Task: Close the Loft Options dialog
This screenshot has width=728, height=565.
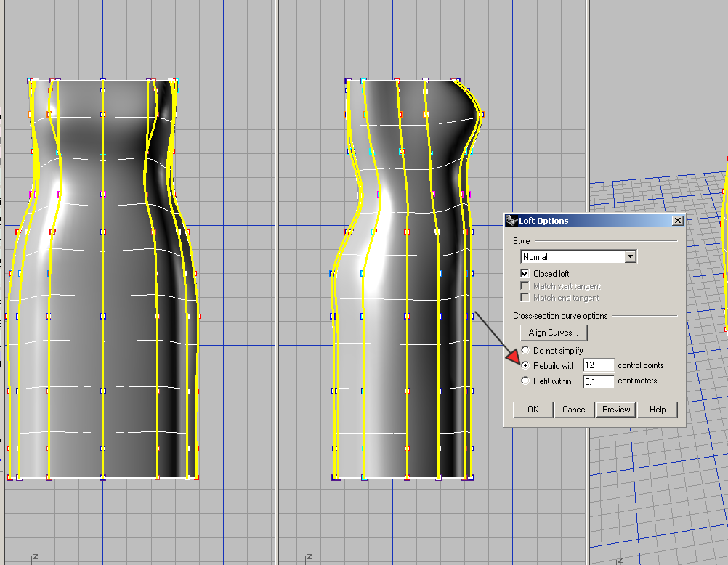Action: click(677, 221)
